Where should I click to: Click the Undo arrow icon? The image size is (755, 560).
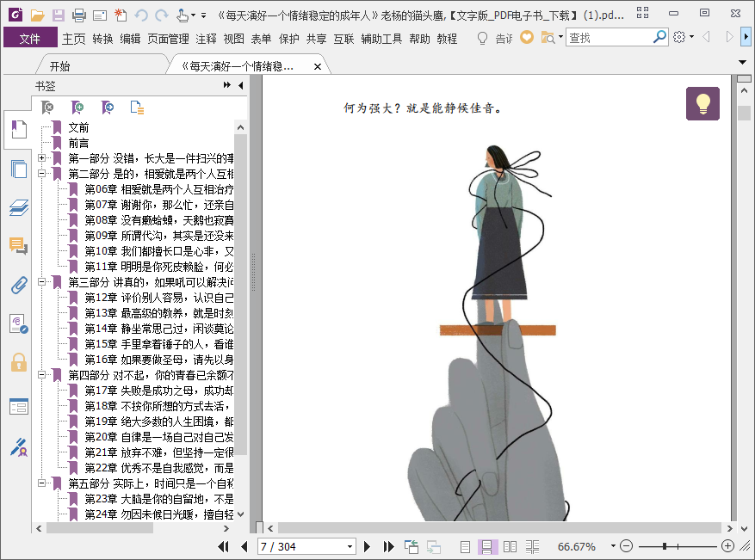[141, 15]
